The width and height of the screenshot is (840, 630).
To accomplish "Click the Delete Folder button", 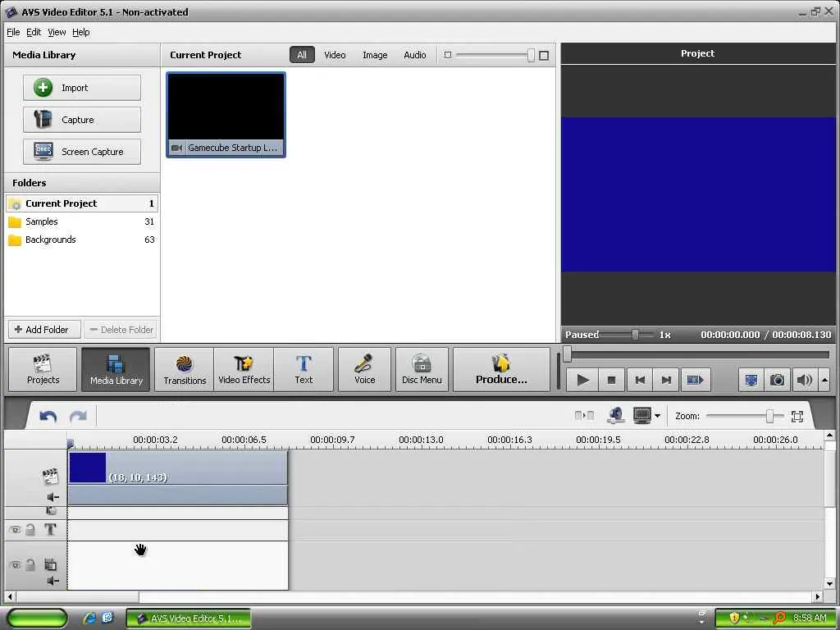I will (x=121, y=330).
